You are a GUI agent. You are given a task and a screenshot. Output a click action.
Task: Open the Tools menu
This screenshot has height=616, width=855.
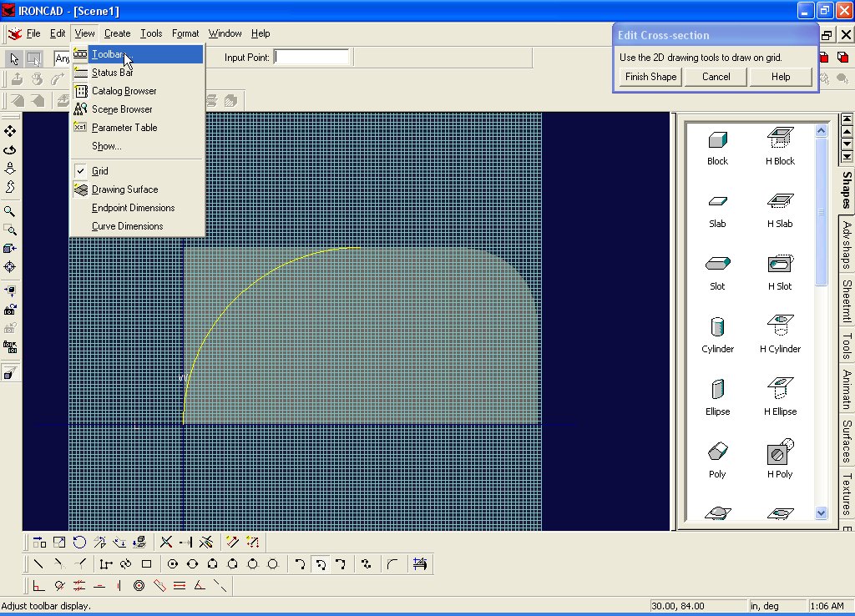[151, 33]
